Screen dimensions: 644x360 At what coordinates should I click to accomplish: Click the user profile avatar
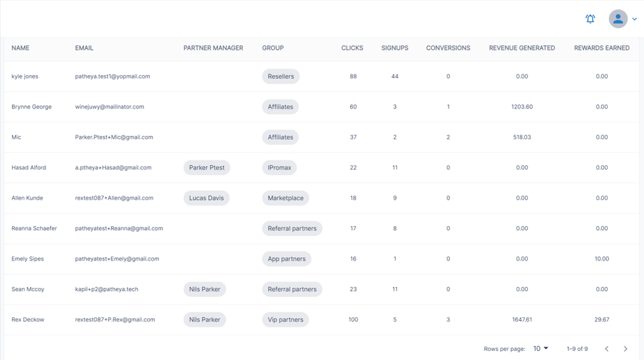point(617,19)
